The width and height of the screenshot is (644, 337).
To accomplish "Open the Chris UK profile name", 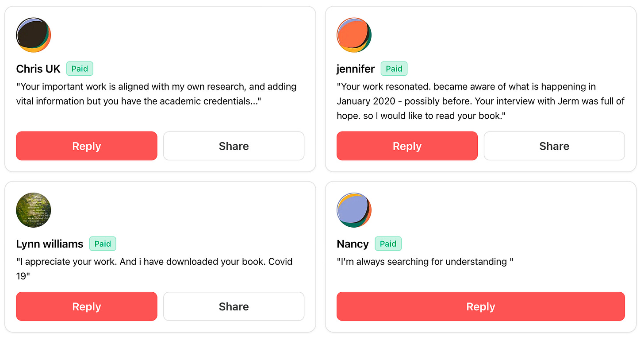I will click(x=38, y=69).
